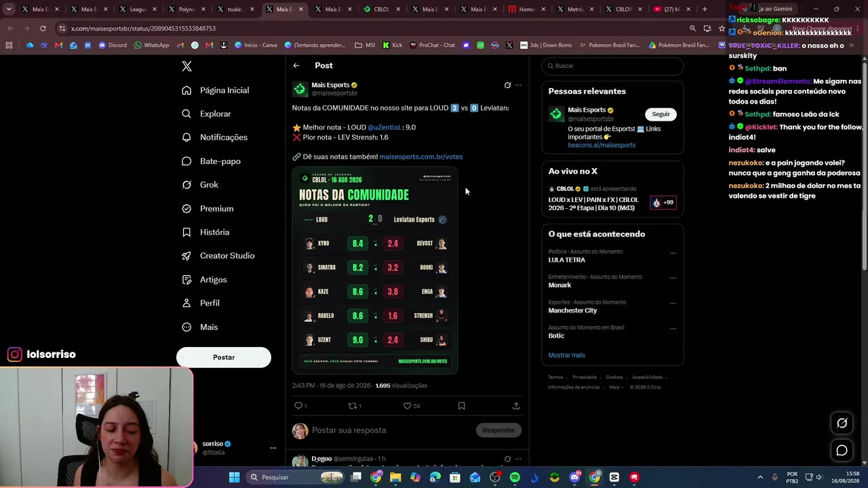The height and width of the screenshot is (488, 868).
Task: Open Creator Studio rocket icon
Action: pos(186,256)
